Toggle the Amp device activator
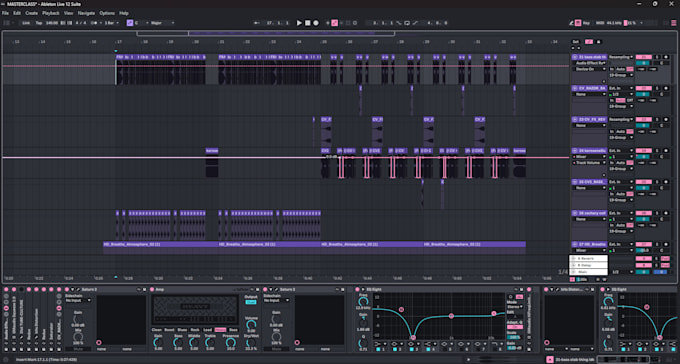 coord(152,289)
